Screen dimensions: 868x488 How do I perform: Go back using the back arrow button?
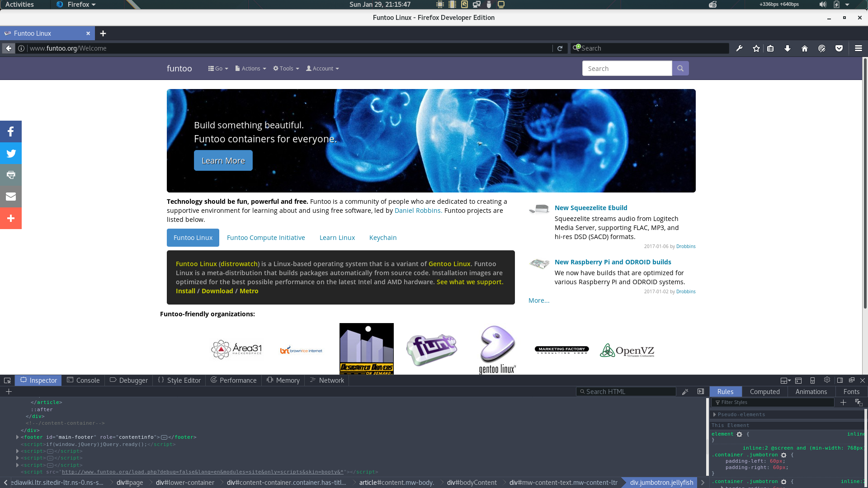point(9,48)
